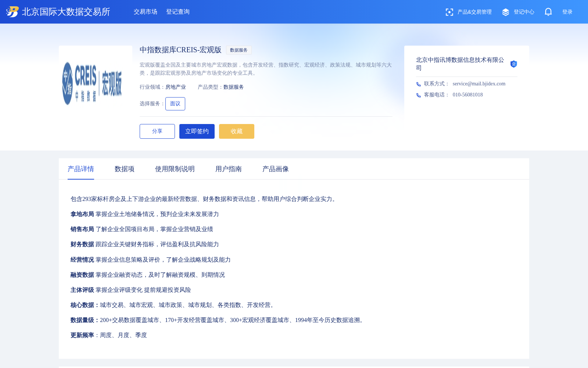Viewport: 588px width, 368px height.
Task: Switch to the 产品画像 tab
Action: tap(276, 169)
